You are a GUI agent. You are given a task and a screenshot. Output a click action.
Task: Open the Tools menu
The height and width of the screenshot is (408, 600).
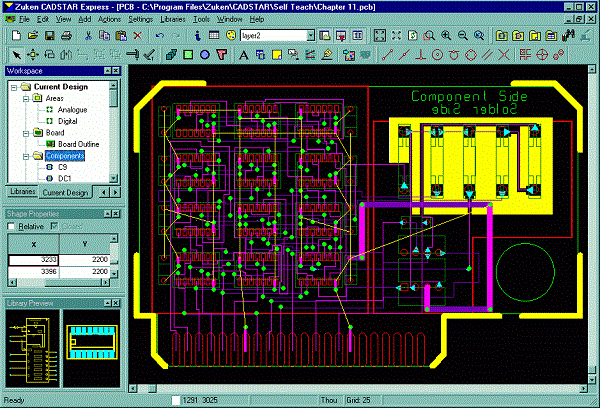coord(201,19)
